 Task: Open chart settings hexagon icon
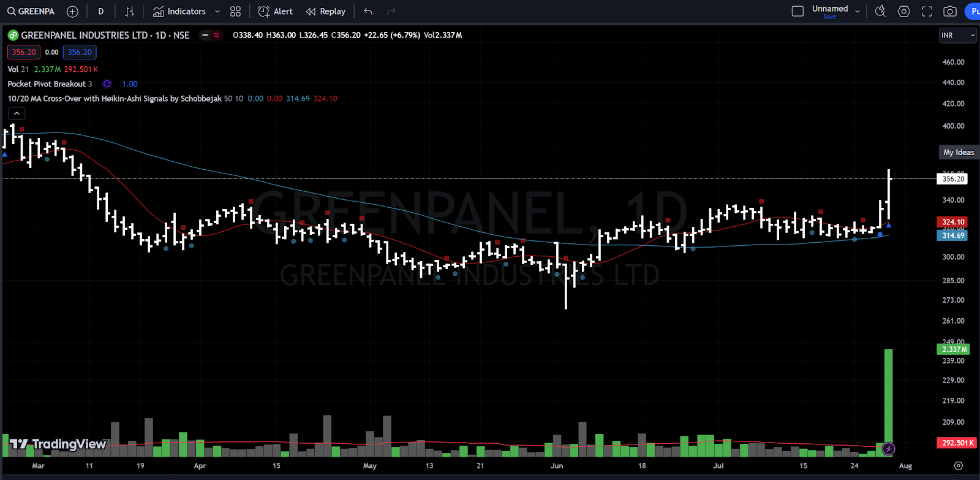pyautogui.click(x=904, y=11)
